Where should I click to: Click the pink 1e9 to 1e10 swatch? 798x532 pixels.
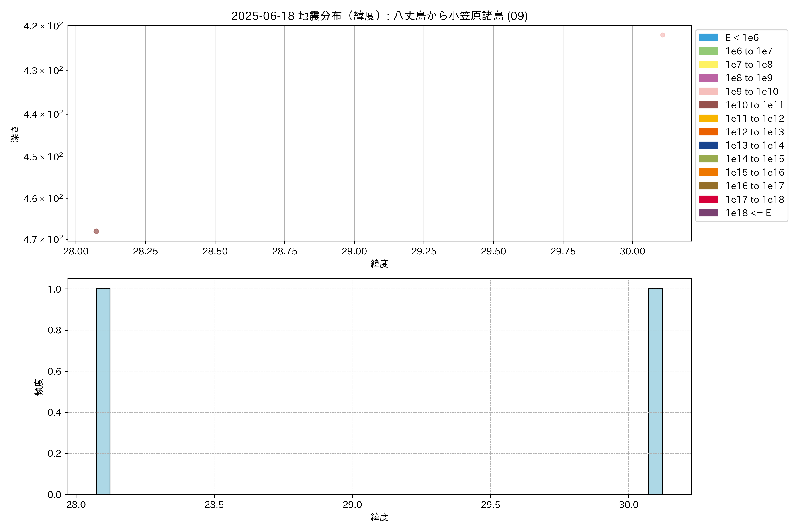point(708,92)
